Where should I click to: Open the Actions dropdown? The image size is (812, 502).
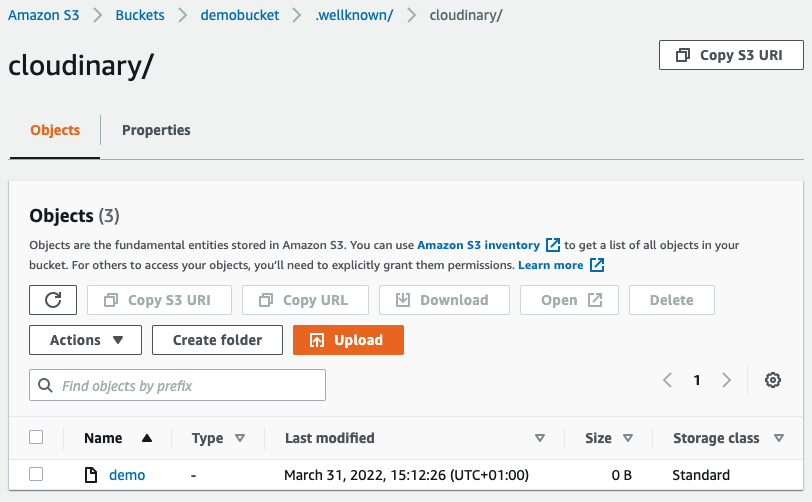click(85, 340)
